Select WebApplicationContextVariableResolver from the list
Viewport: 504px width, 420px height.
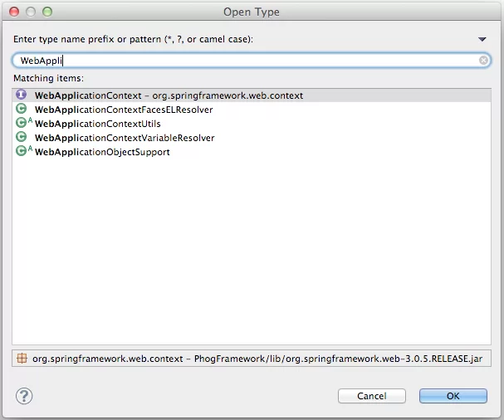coord(252,138)
